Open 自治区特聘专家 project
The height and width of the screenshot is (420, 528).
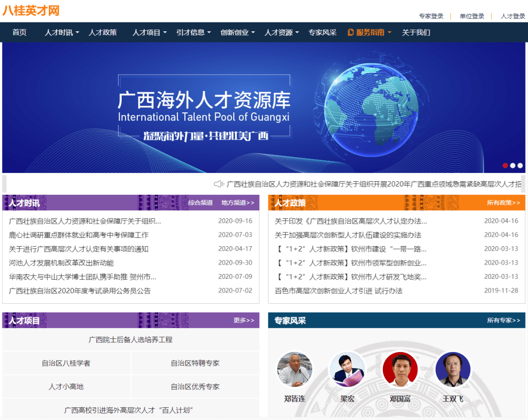pos(195,363)
